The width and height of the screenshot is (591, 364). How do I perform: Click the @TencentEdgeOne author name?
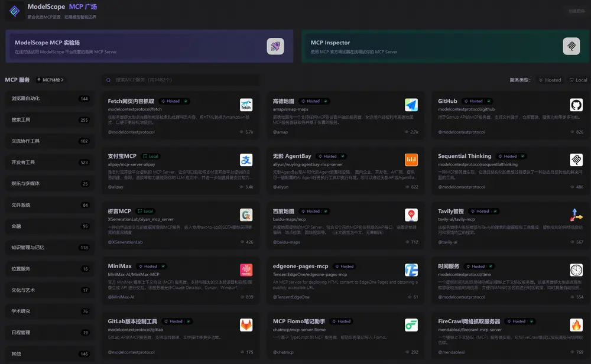pos(291,297)
